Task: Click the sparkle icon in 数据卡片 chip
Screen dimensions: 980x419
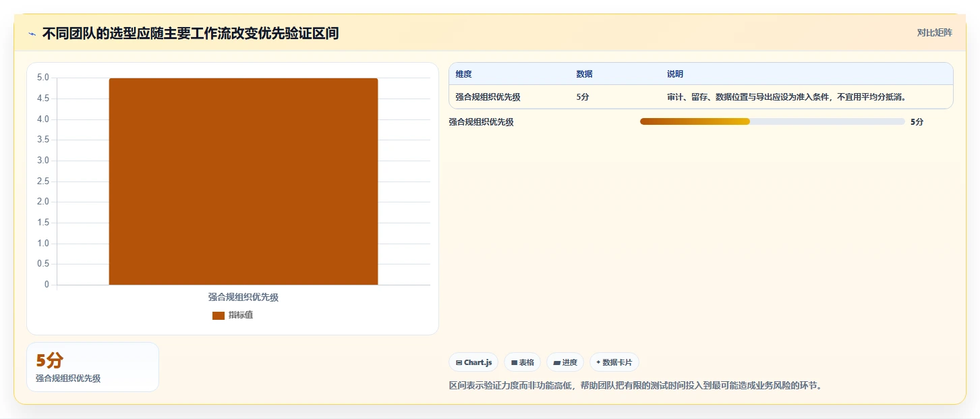Action: (x=598, y=362)
